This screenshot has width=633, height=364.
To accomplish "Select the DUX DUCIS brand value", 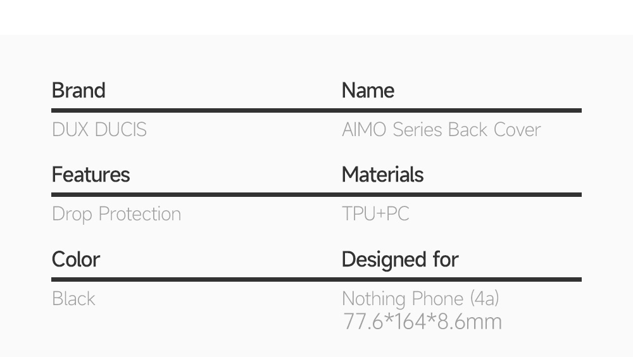I will tap(99, 130).
